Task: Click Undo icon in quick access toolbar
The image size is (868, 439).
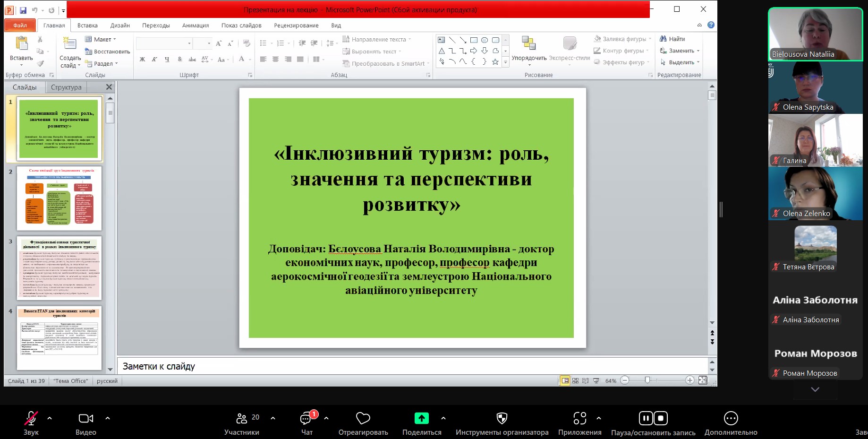Action: coord(34,10)
